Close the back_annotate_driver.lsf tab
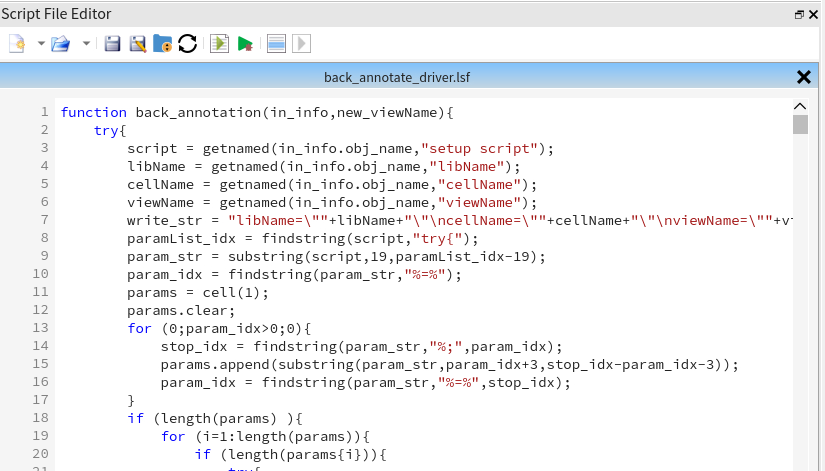825x471 pixels. [803, 77]
